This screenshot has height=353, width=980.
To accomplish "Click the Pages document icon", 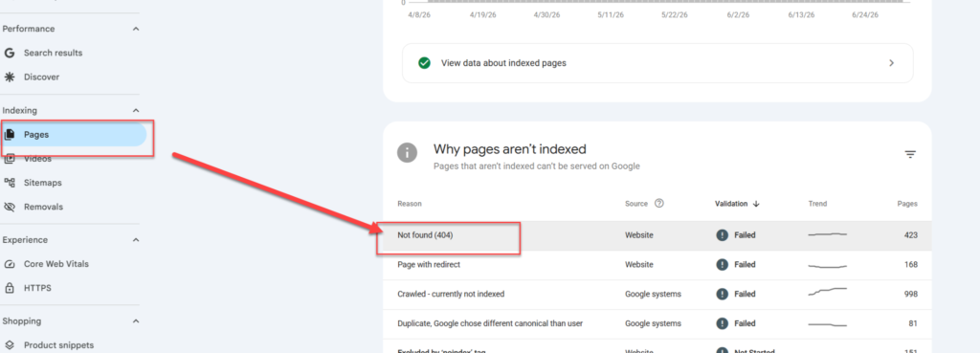I will coord(10,134).
